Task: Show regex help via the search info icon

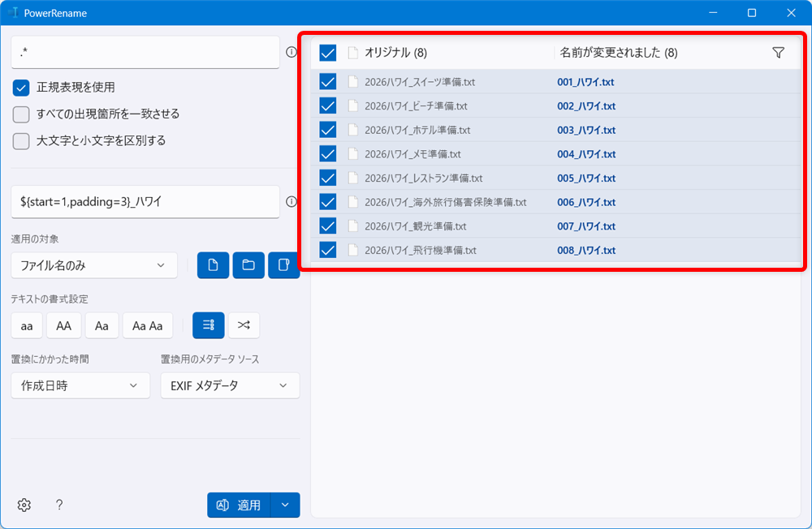Action: [291, 50]
